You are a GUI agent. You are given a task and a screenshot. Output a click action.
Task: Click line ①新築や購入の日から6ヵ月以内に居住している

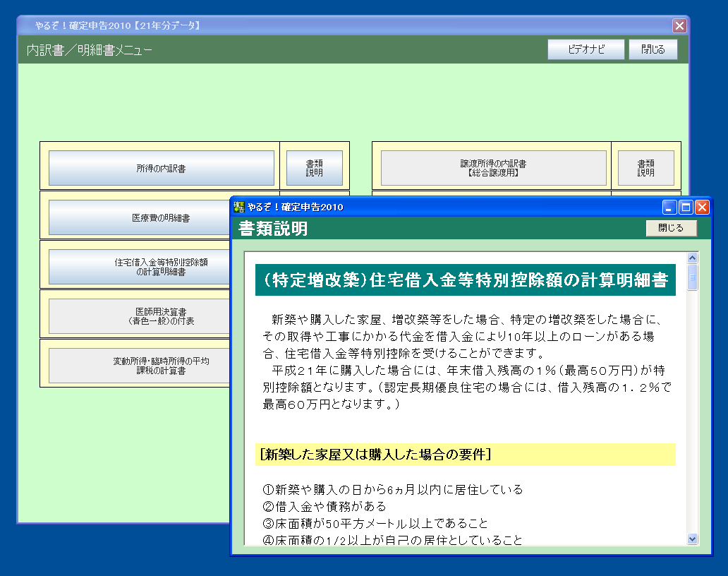393,490
